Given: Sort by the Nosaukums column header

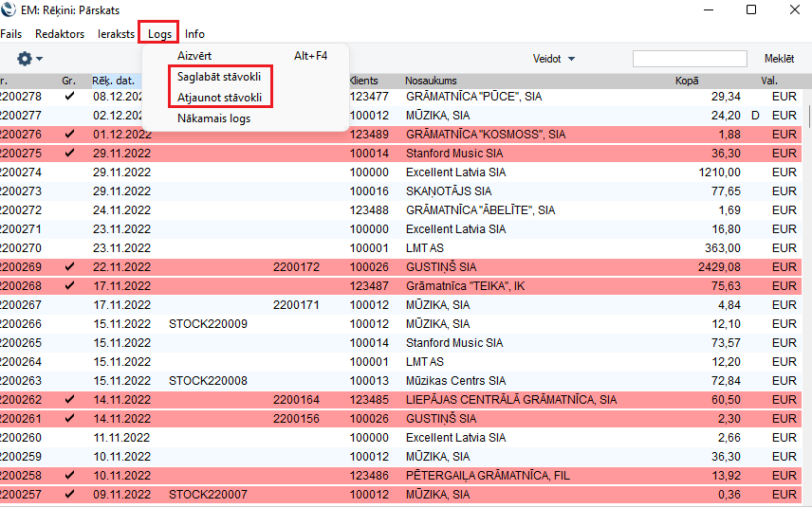Looking at the screenshot, I should point(431,81).
